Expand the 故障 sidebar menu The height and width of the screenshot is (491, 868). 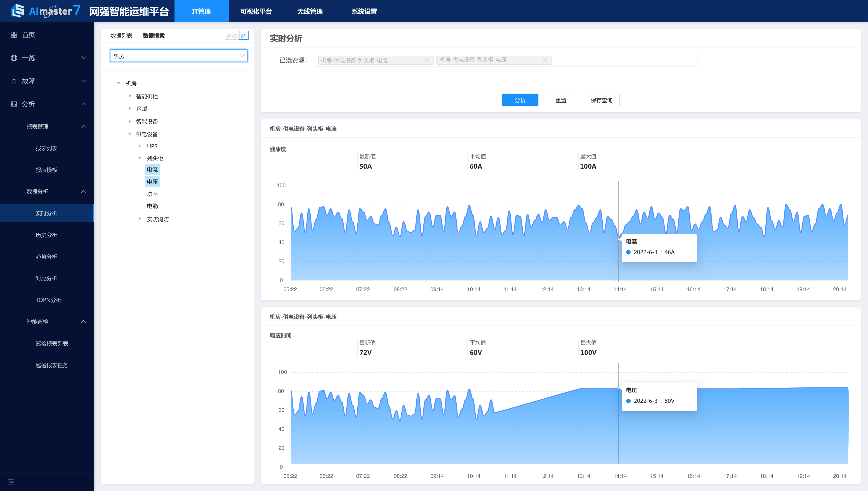pos(84,81)
